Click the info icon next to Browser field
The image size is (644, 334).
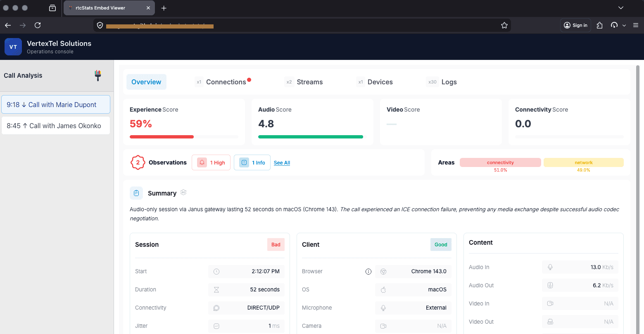pos(368,272)
